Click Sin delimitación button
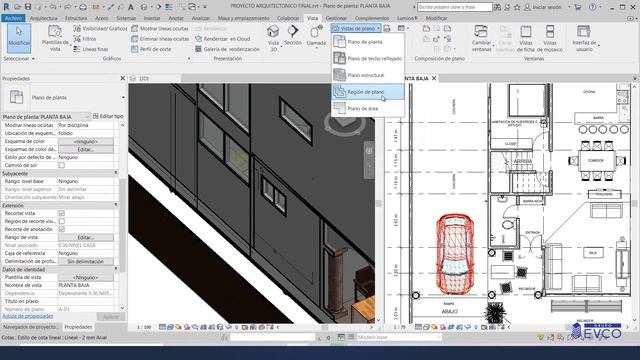The height and width of the screenshot is (360, 640). pos(86,261)
